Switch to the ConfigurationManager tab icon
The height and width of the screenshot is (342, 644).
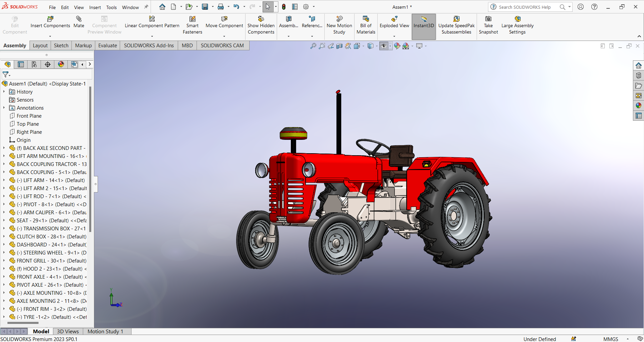(x=34, y=64)
